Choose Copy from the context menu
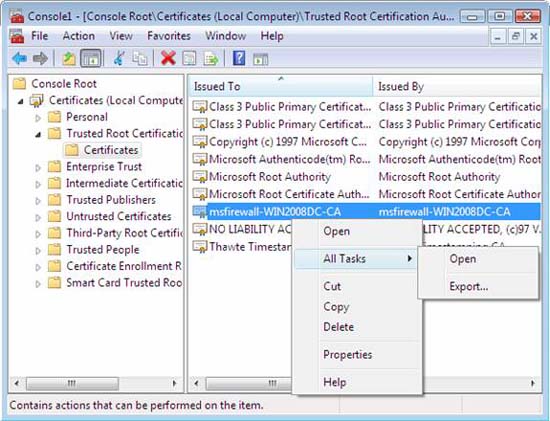Viewport: 550px width, 421px height. tap(357, 307)
